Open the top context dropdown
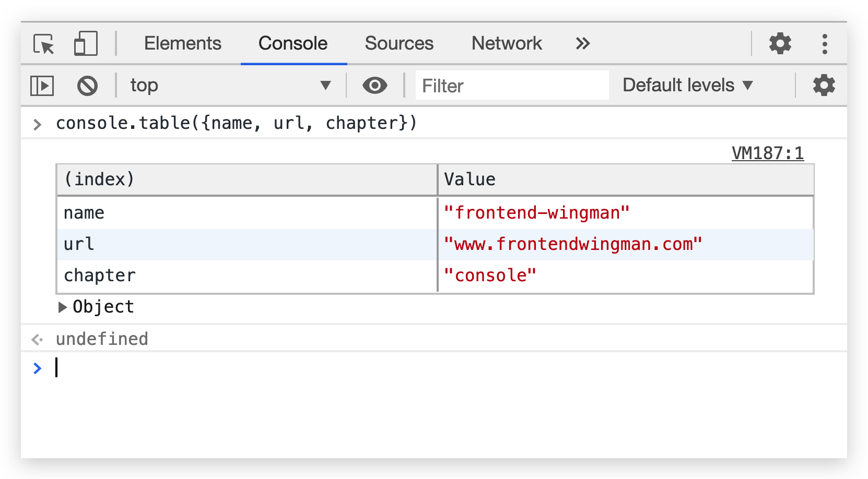Viewport: 868px width, 479px height. coord(230,86)
